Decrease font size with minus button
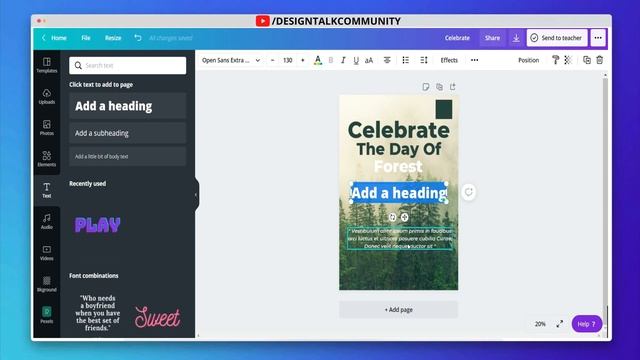The height and width of the screenshot is (360, 640). [x=272, y=60]
